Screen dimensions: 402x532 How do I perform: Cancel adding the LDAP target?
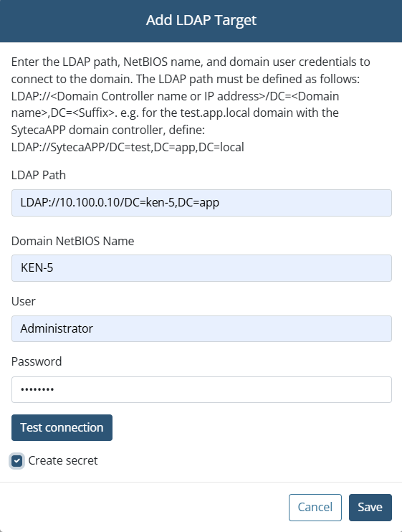315,507
